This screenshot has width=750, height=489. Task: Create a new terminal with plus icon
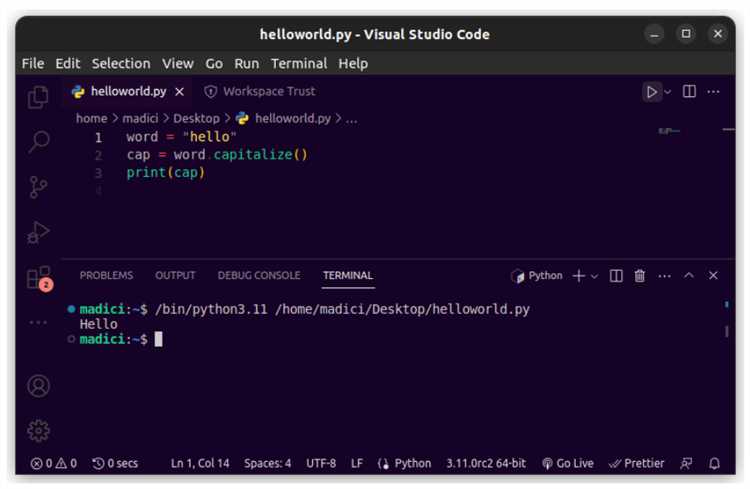(x=579, y=276)
